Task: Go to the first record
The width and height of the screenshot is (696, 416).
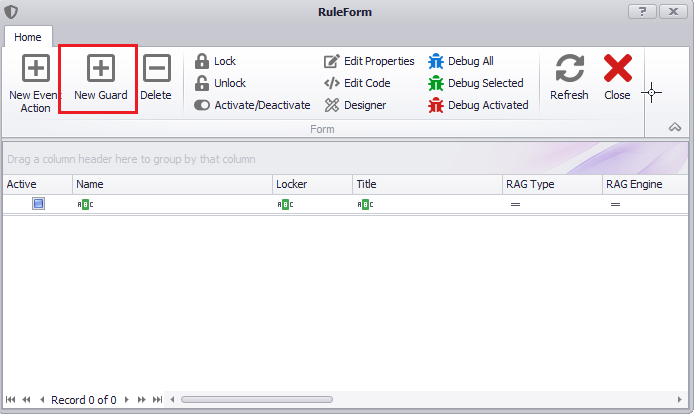Action: 11,400
